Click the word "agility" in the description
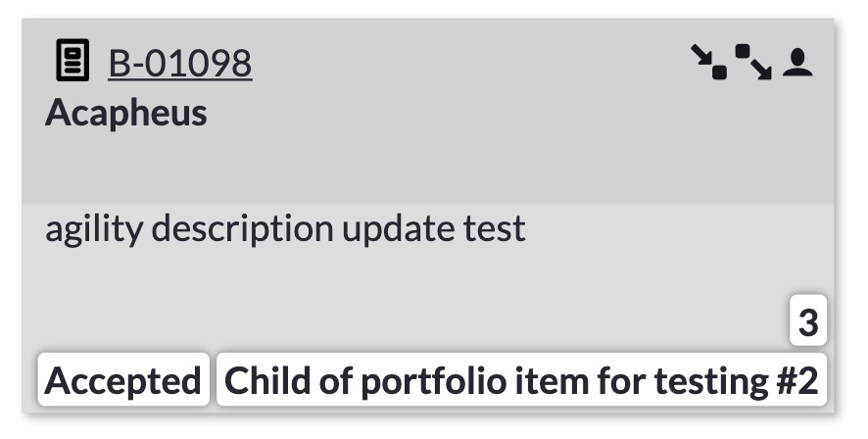868x439 pixels. [93, 228]
